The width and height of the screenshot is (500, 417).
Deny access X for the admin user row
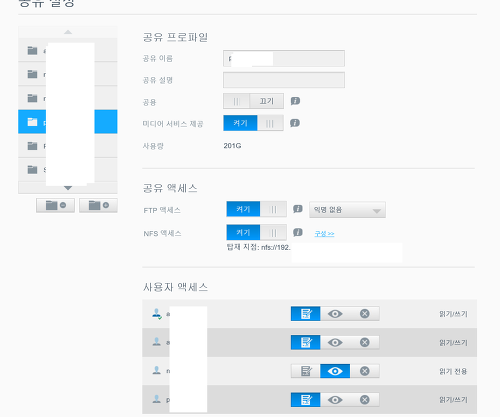point(365,314)
